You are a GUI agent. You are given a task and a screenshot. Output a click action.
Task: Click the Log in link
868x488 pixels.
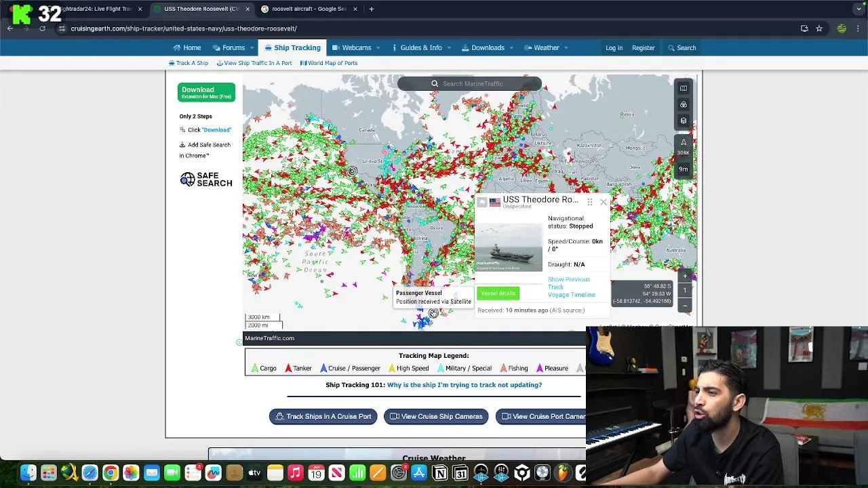[x=614, y=47]
